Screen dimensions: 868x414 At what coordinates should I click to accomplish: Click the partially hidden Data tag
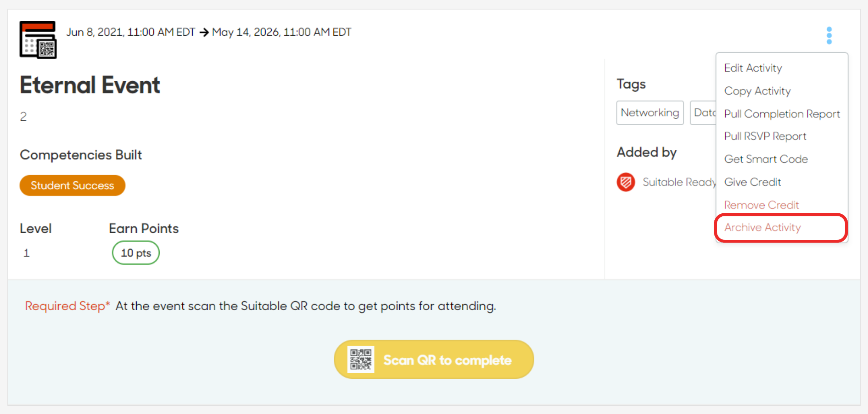tap(703, 113)
